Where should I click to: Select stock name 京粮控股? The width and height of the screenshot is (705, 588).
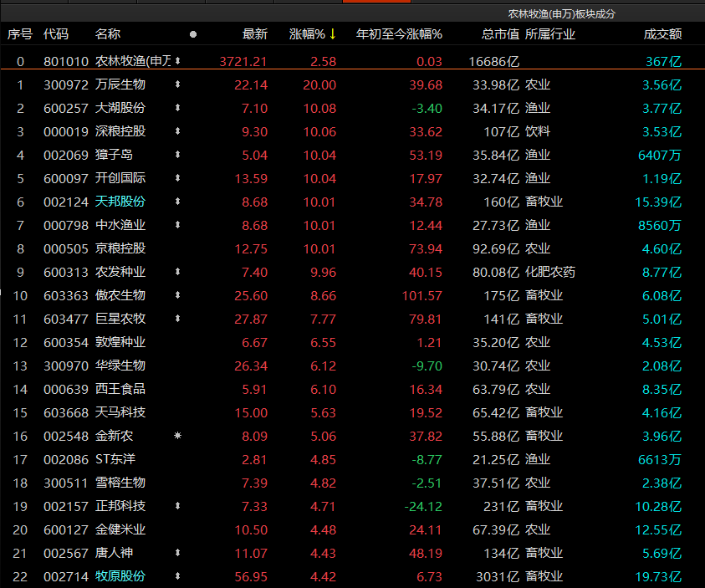coord(120,248)
